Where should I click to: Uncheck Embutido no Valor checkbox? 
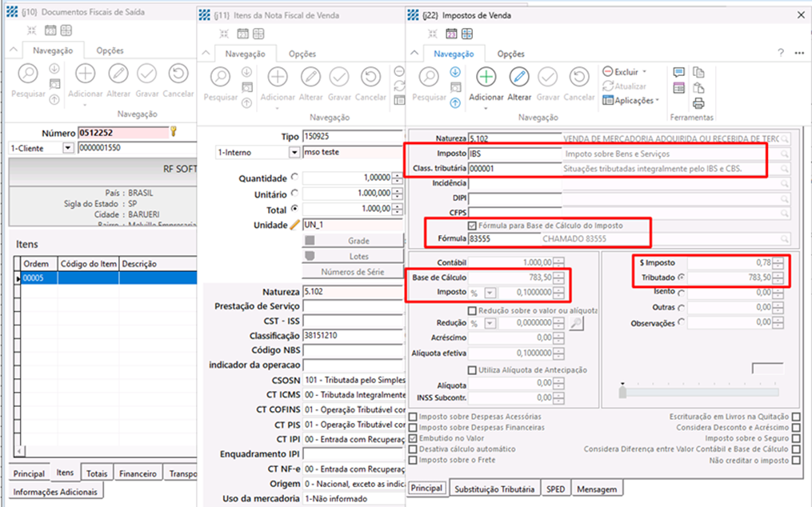413,438
